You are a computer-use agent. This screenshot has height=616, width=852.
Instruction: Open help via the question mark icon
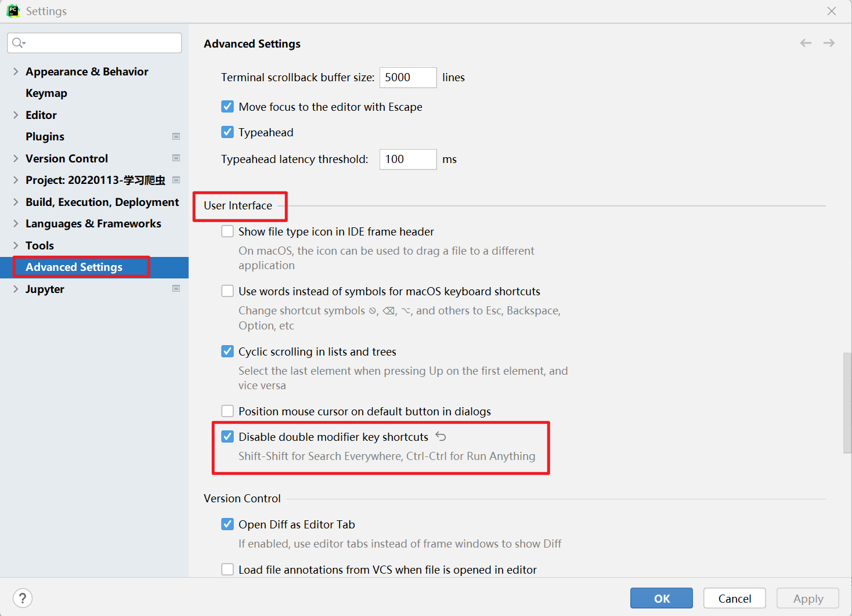22,597
